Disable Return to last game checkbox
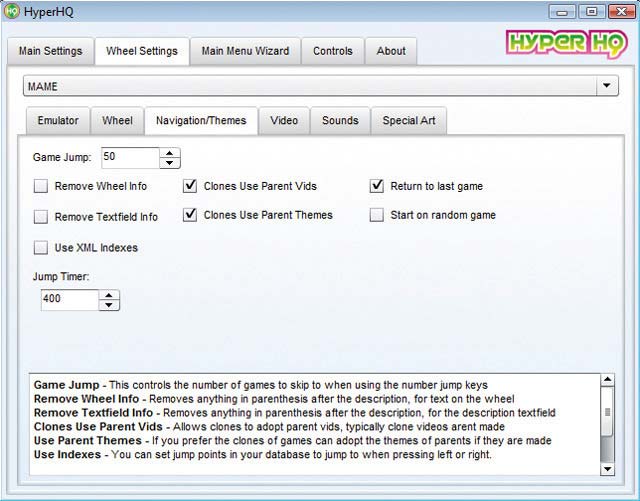The image size is (640, 501). 376,186
